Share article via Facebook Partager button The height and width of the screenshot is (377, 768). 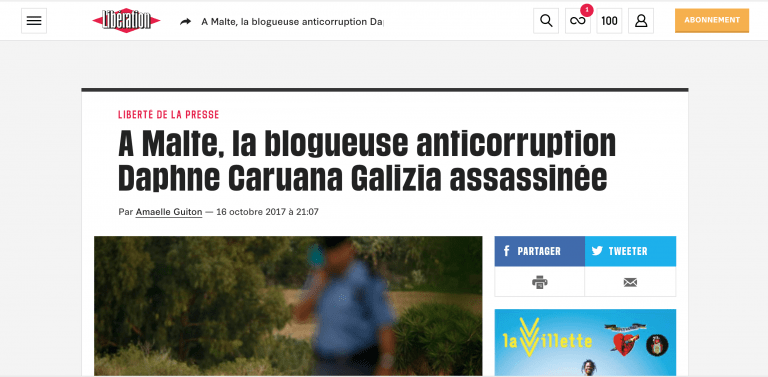(539, 251)
